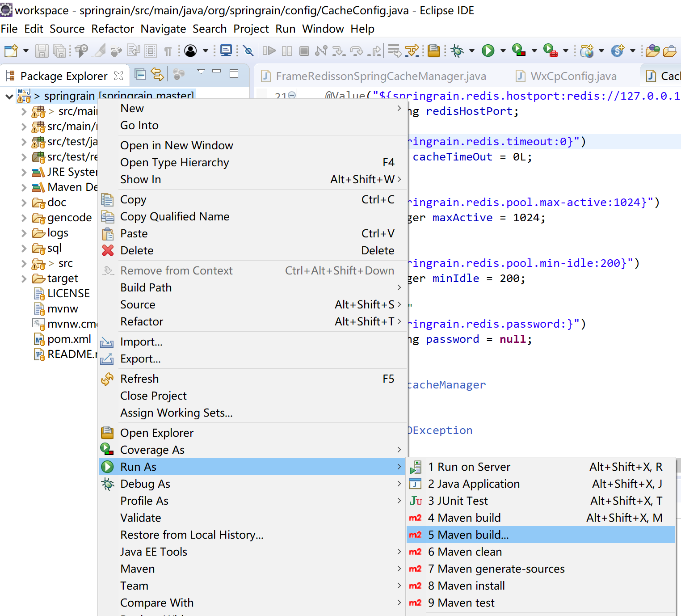This screenshot has height=616, width=681.
Task: Click the Coverage run icon in toolbar
Action: coord(518,51)
